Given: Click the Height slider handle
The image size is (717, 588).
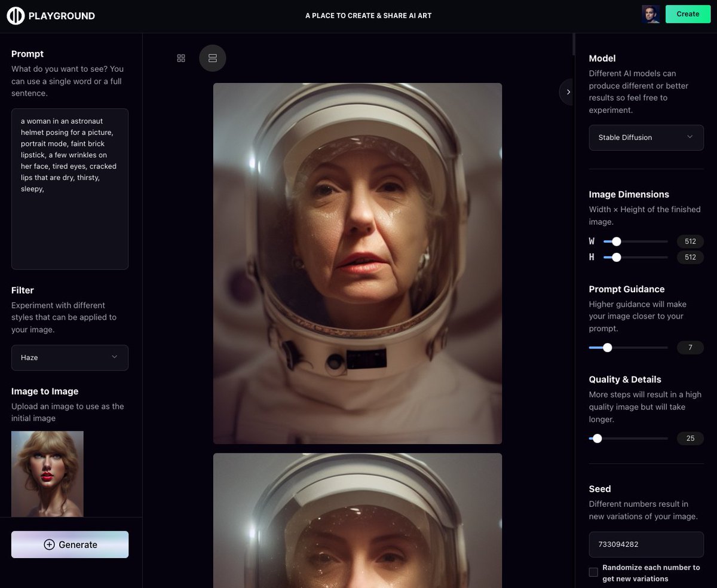Looking at the screenshot, I should 617,257.
